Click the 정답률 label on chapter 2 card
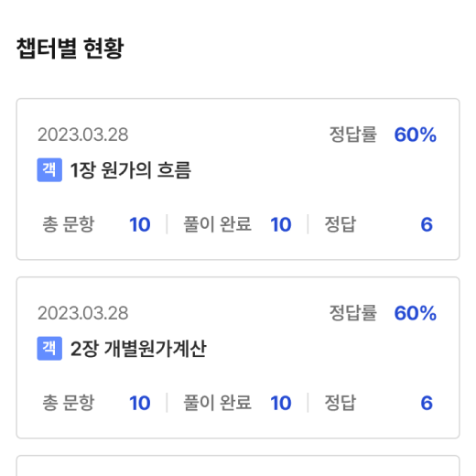This screenshot has width=476, height=476. 353,313
